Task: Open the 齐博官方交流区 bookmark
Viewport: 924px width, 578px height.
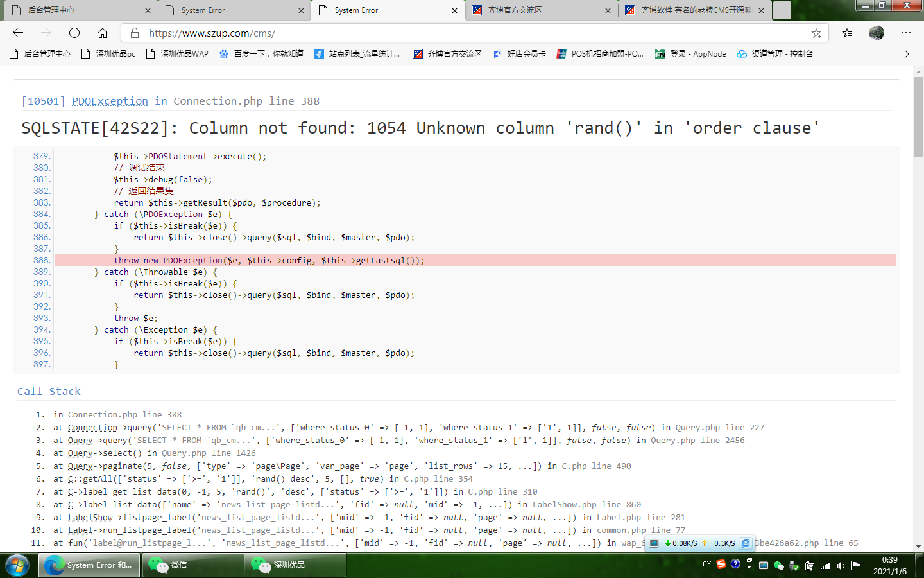Action: [x=447, y=54]
